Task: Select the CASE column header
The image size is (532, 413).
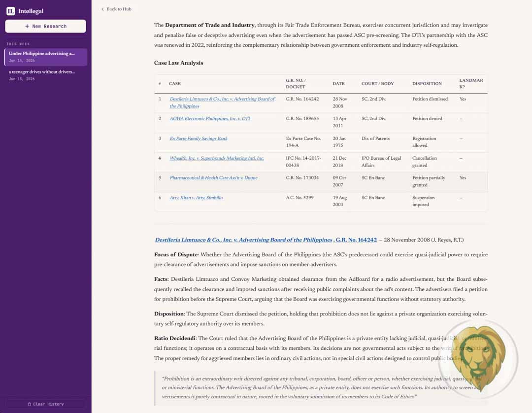Action: [175, 83]
